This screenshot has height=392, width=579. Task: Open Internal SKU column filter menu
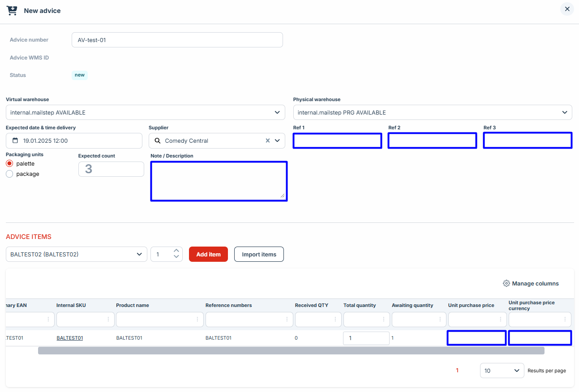pos(108,320)
